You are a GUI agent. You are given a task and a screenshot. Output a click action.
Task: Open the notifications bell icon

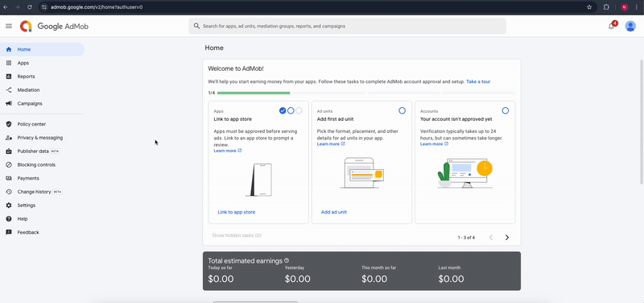tap(612, 27)
